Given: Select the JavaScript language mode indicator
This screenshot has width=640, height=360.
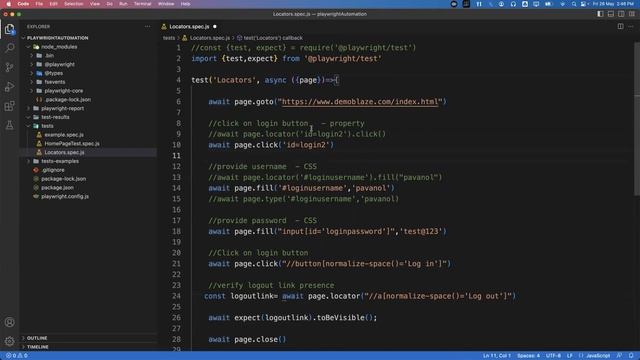Looking at the screenshot, I should [598, 356].
